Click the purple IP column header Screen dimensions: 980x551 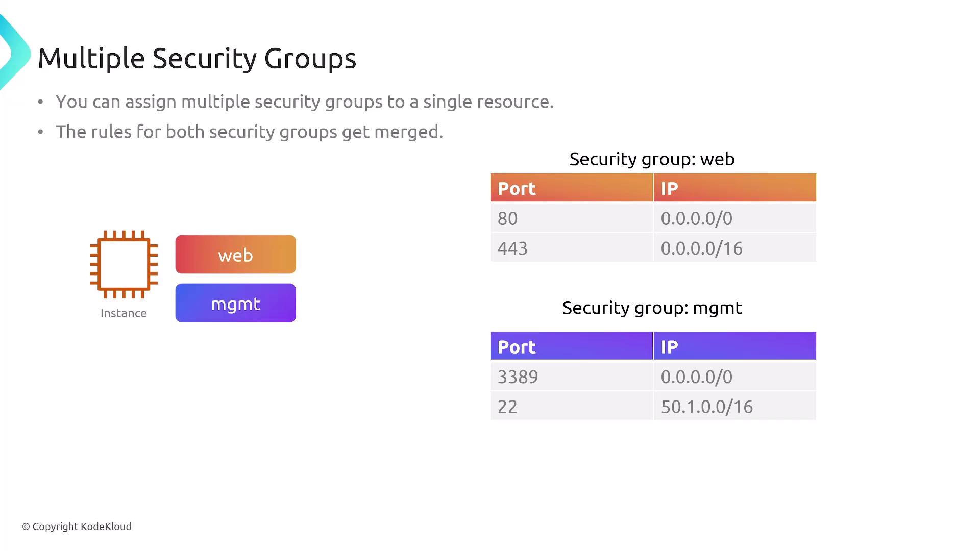click(734, 346)
